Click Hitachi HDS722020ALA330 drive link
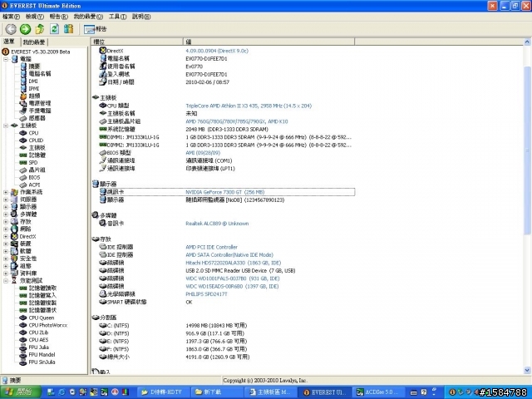 click(233, 263)
